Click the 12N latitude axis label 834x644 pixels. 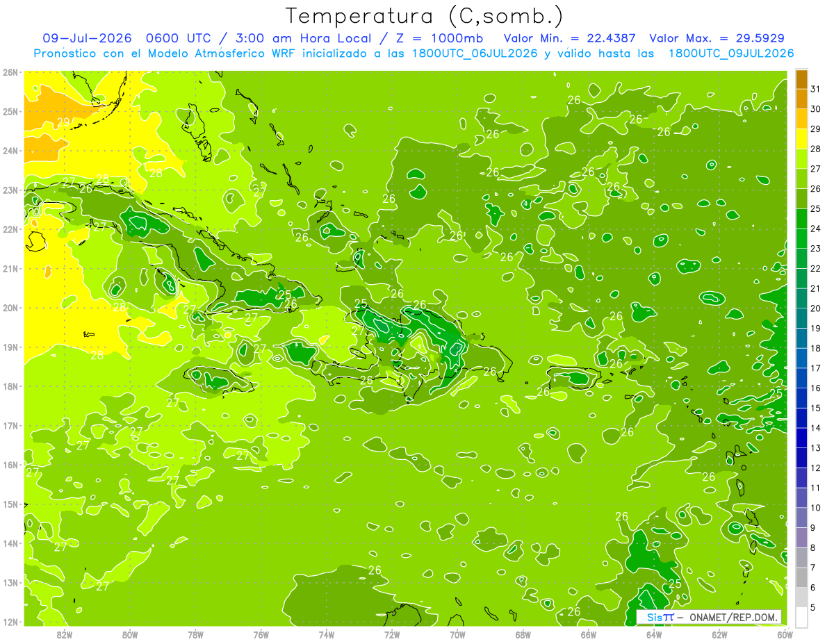[10, 622]
